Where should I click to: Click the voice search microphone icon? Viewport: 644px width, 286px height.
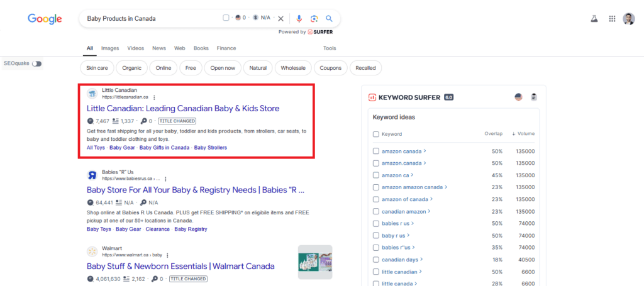[299, 18]
